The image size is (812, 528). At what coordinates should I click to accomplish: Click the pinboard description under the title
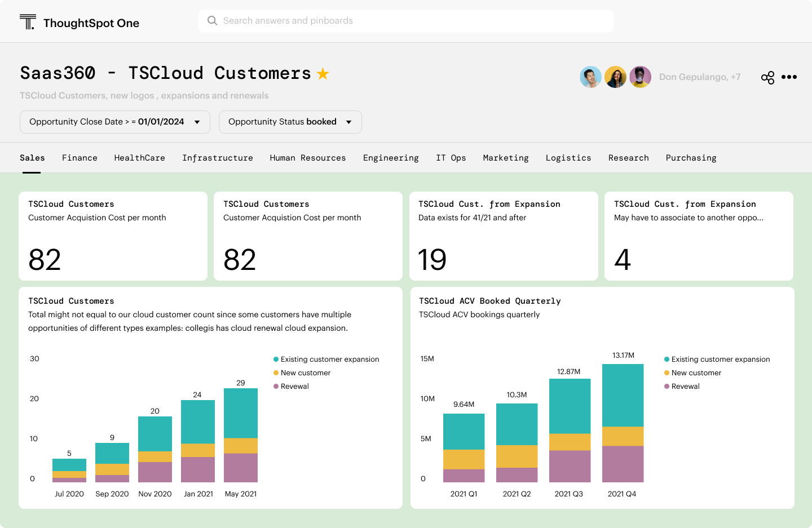tap(144, 96)
